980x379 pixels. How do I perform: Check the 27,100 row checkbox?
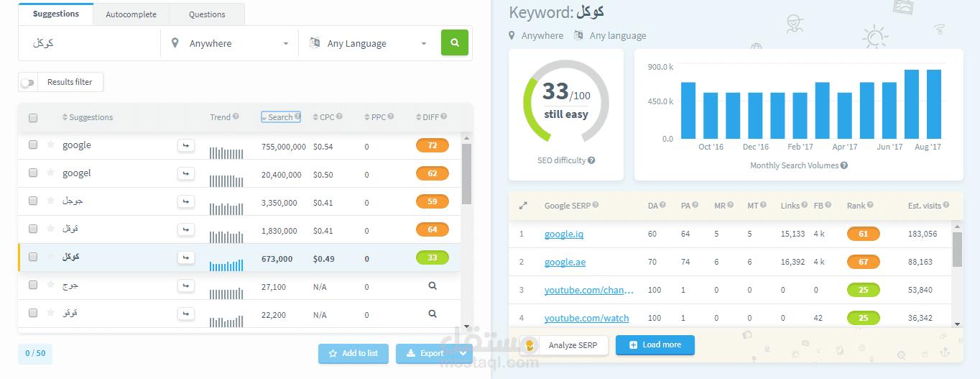pyautogui.click(x=33, y=285)
